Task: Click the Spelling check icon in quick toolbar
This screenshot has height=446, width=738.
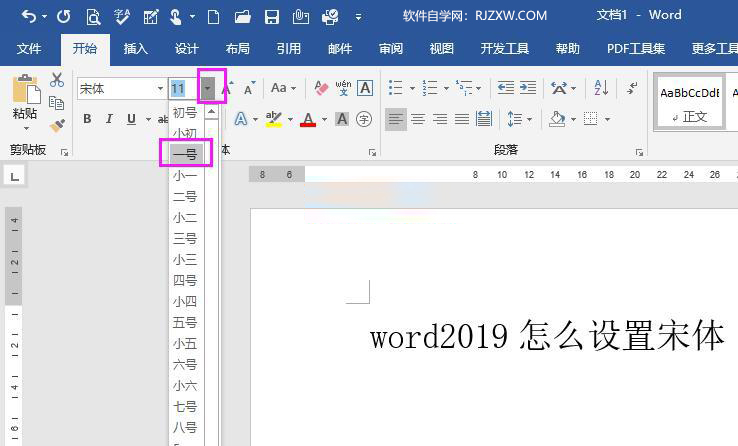Action: (x=122, y=17)
